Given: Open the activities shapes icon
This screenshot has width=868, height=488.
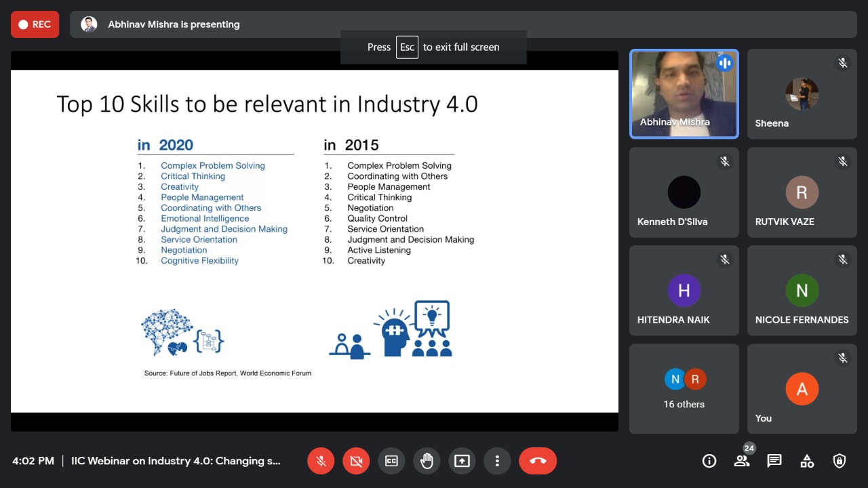Looking at the screenshot, I should click(807, 461).
